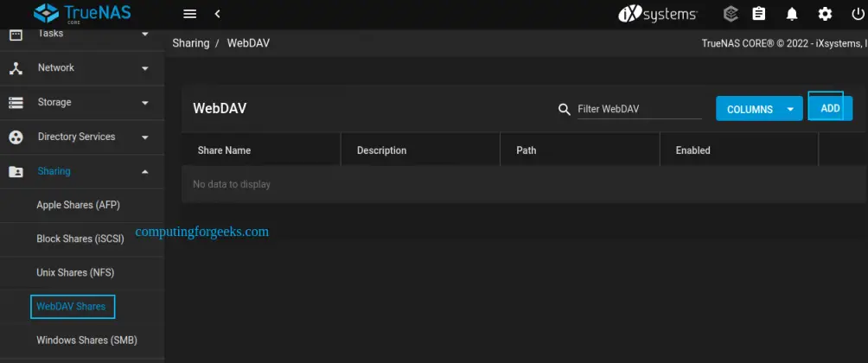Open alerts bell icon
The width and height of the screenshot is (868, 363).
click(x=792, y=14)
